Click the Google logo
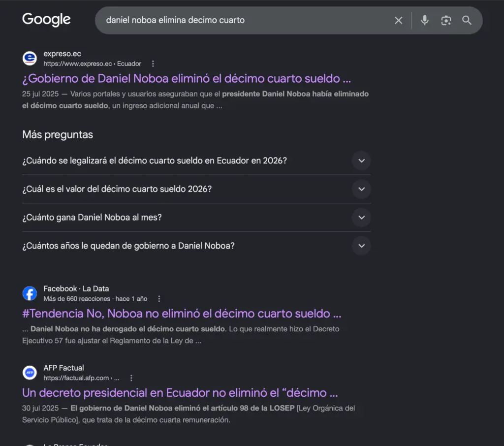The width and height of the screenshot is (504, 446). coord(46,20)
